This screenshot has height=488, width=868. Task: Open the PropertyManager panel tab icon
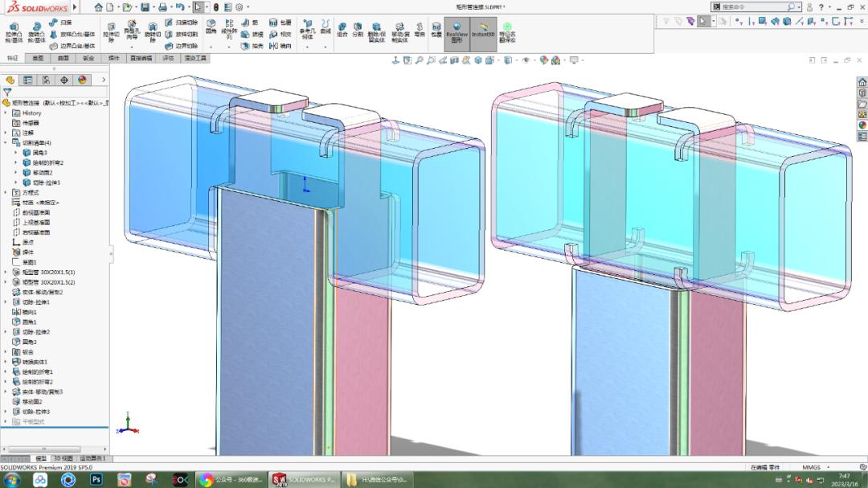pos(28,80)
